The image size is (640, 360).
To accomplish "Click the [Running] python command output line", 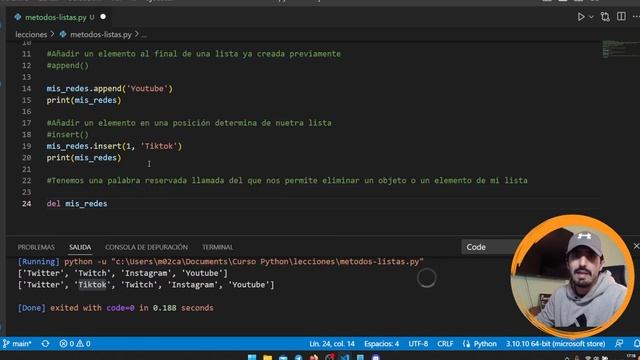I will 220,262.
